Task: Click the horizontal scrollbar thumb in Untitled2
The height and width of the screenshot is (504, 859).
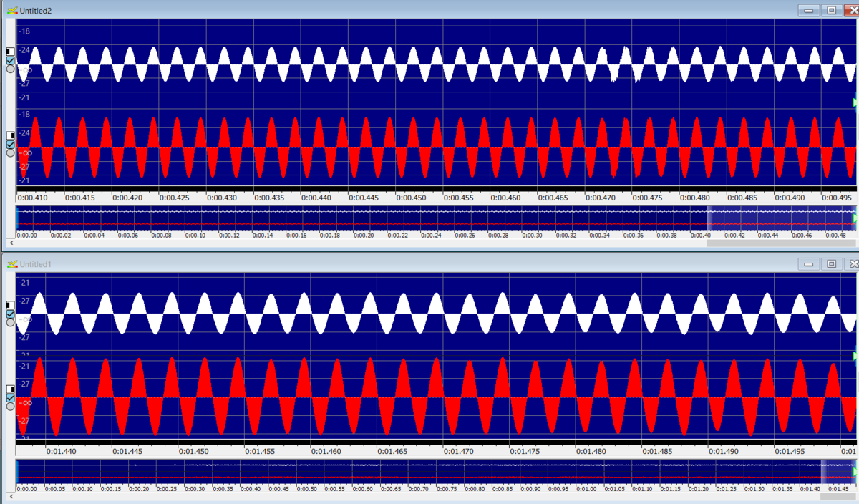Action: click(x=781, y=243)
